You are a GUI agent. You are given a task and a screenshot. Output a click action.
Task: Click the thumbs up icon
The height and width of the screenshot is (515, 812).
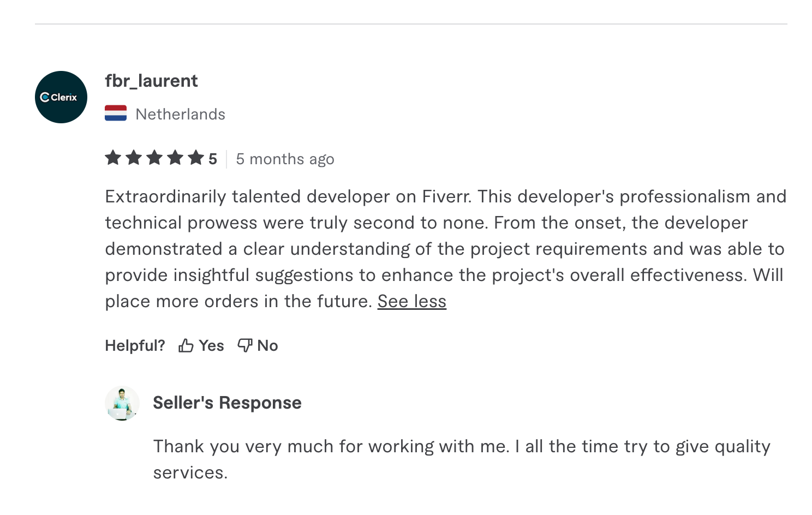pos(186,346)
